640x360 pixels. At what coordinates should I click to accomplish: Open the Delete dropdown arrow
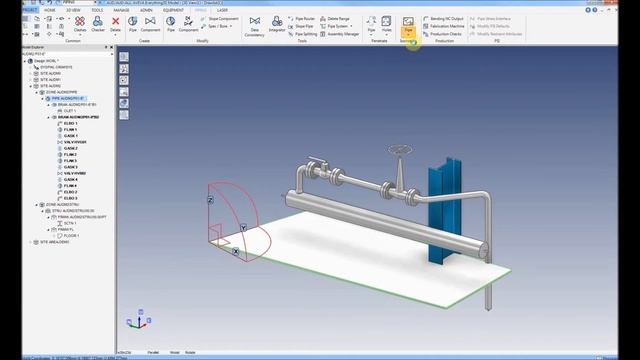116,35
